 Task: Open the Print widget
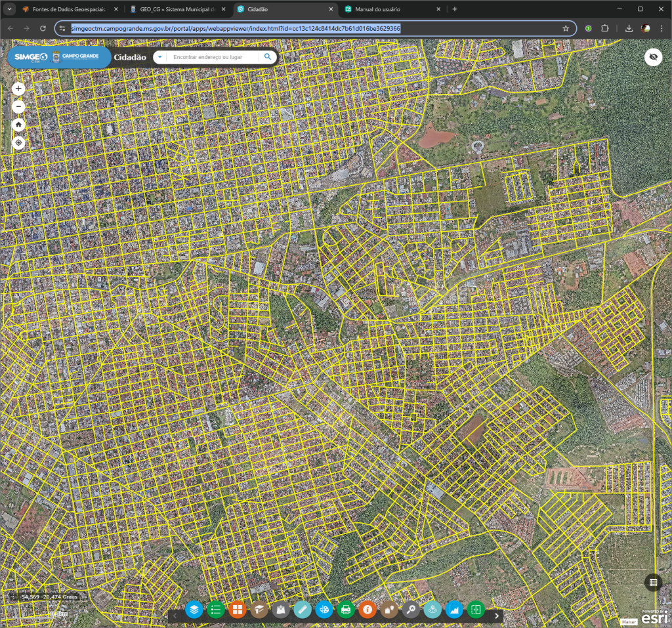coord(346,610)
